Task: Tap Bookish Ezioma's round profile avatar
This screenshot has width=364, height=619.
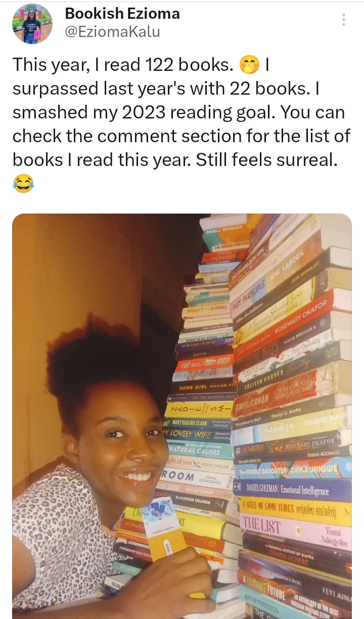Action: [x=32, y=24]
